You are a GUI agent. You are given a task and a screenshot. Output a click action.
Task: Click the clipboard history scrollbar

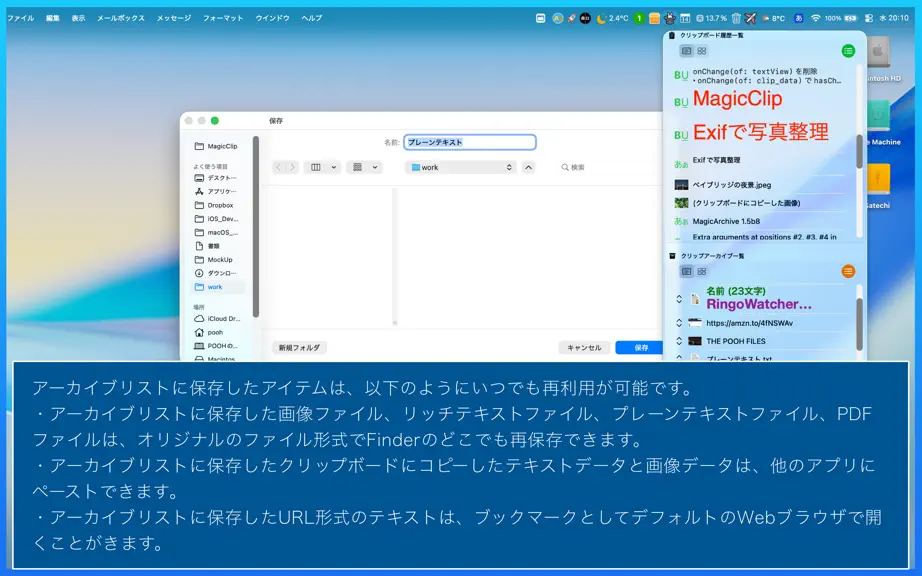[859, 151]
